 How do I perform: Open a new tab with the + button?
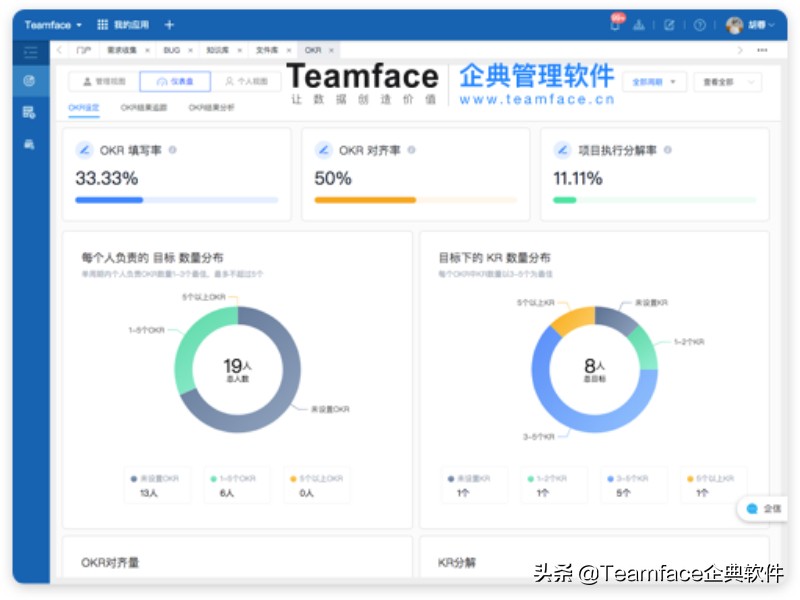168,23
